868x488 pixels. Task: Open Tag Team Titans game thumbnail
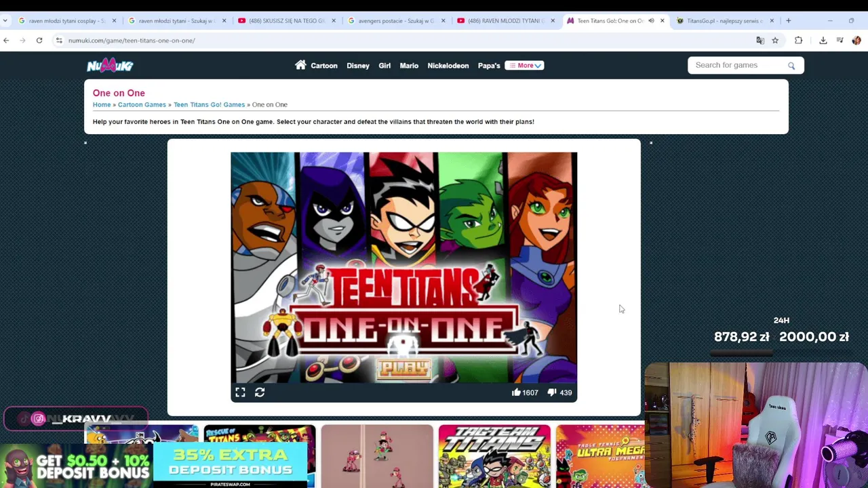click(x=494, y=456)
